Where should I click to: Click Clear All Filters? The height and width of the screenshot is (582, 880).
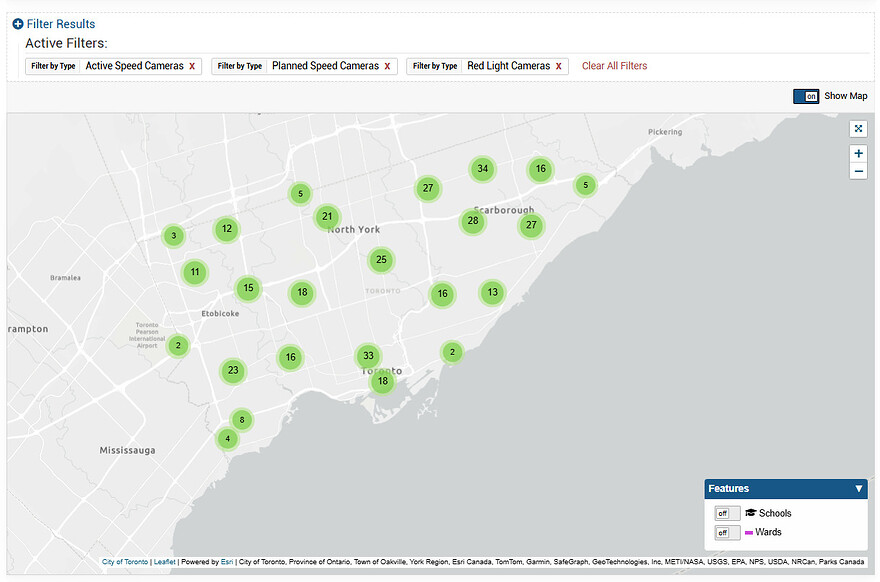(x=615, y=66)
